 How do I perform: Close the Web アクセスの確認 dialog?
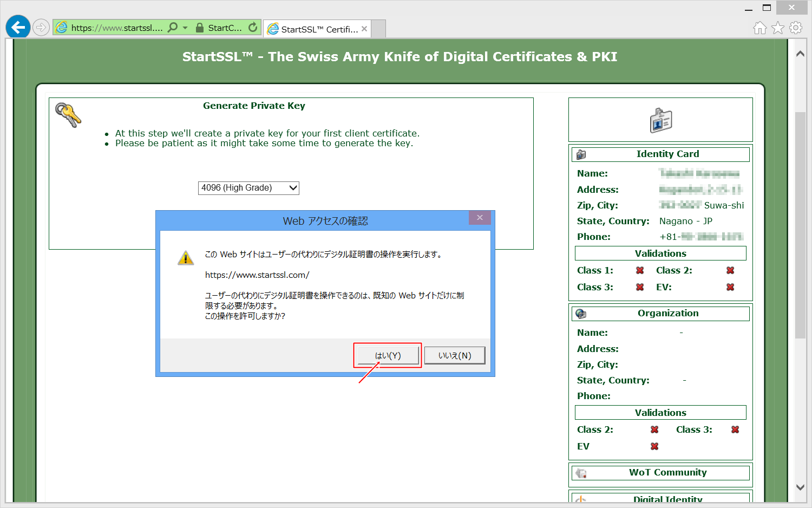pyautogui.click(x=480, y=218)
